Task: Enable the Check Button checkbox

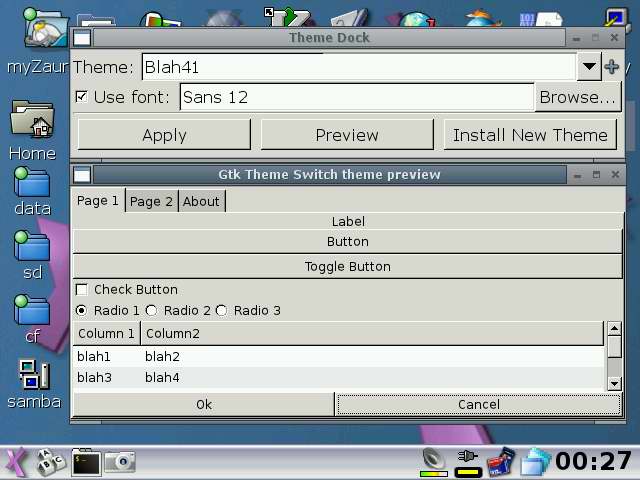Action: coord(82,290)
